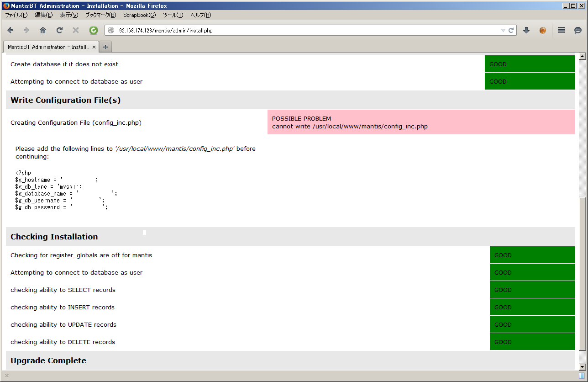Click the Checking Installation heading
The width and height of the screenshot is (588, 382).
(x=54, y=237)
